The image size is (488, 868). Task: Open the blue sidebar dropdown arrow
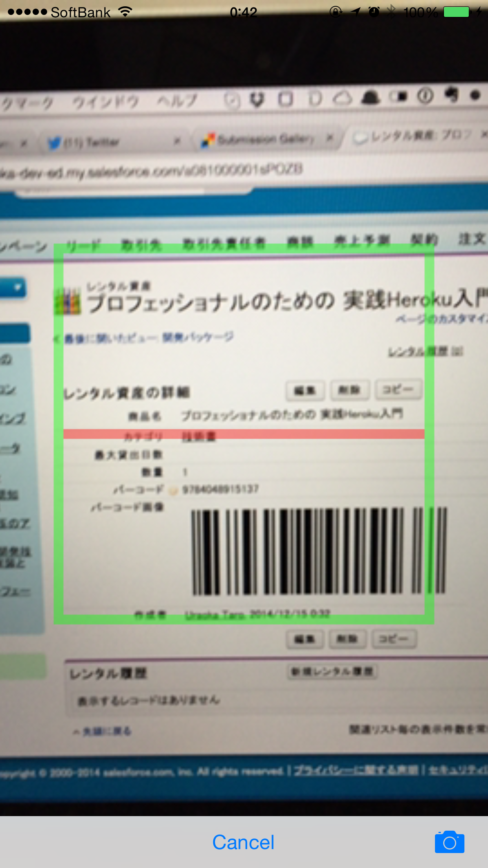point(17,287)
